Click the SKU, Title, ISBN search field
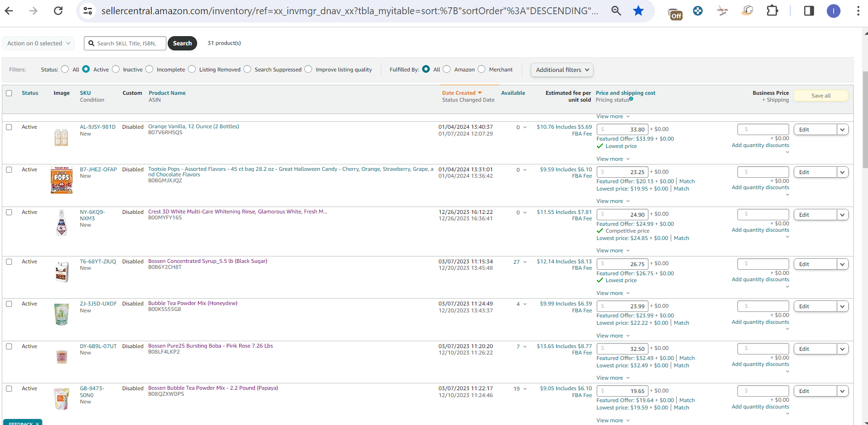 coord(125,44)
